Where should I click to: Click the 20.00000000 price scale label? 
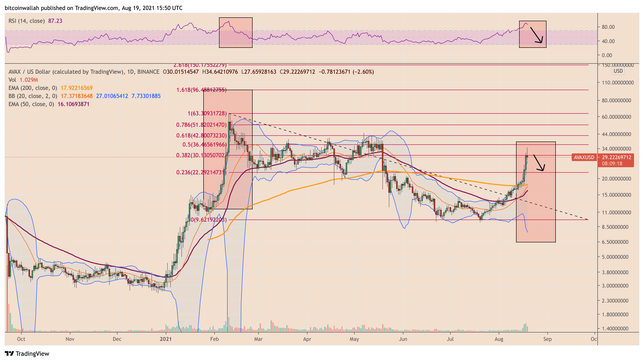click(616, 178)
